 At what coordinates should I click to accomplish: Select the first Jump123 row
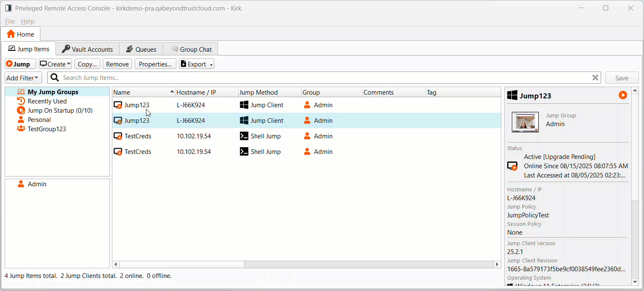306,105
